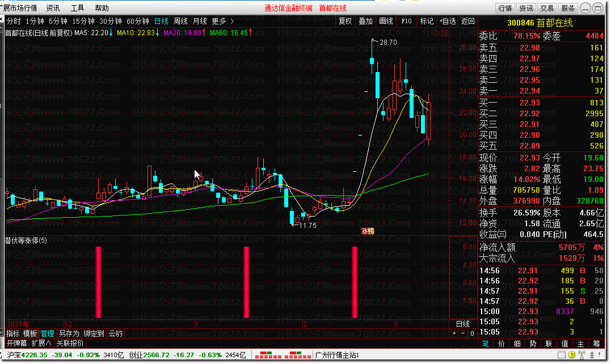Screen dimensions: 611x364
Task: Open 画线 drawing tools
Action: point(386,22)
